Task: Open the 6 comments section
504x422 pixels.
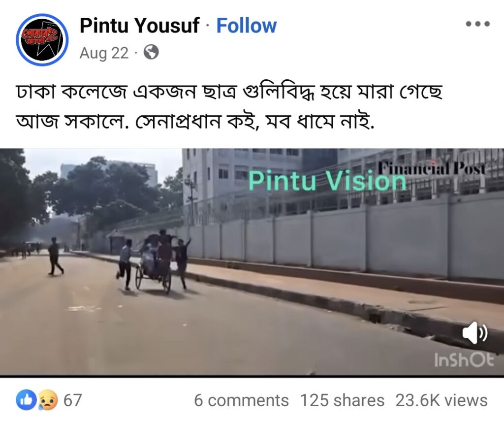Action: 241,400
